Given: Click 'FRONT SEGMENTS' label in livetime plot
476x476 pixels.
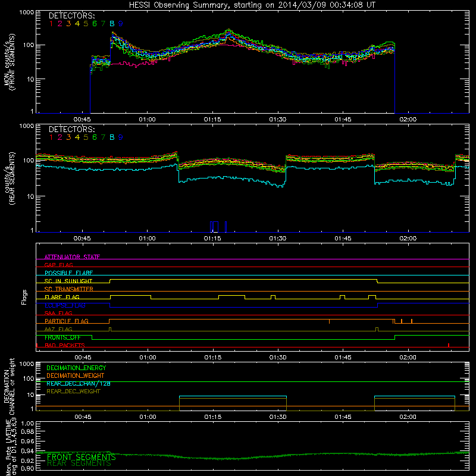Looking at the screenshot, I should click(x=82, y=457).
